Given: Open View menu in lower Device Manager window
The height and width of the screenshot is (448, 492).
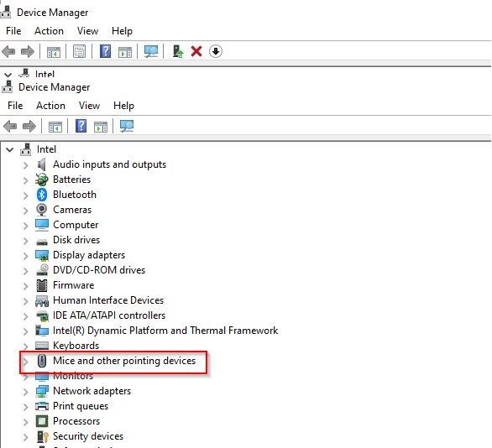Looking at the screenshot, I should 89,106.
